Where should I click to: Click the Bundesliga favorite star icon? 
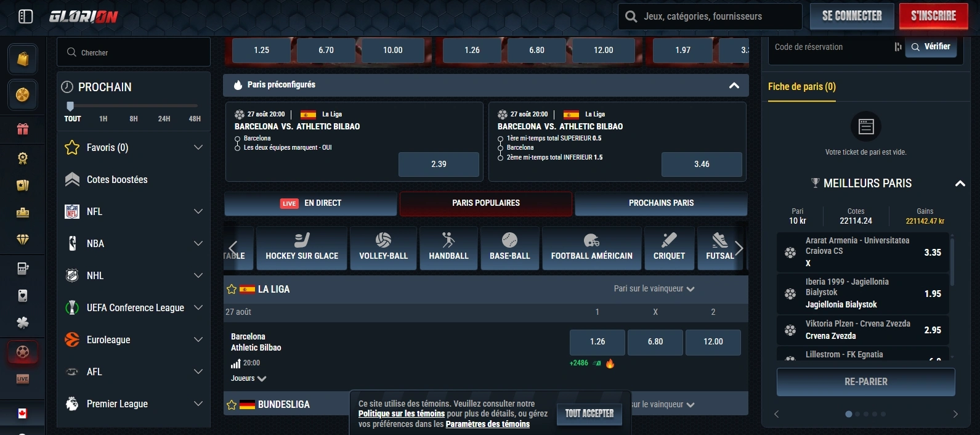point(232,405)
